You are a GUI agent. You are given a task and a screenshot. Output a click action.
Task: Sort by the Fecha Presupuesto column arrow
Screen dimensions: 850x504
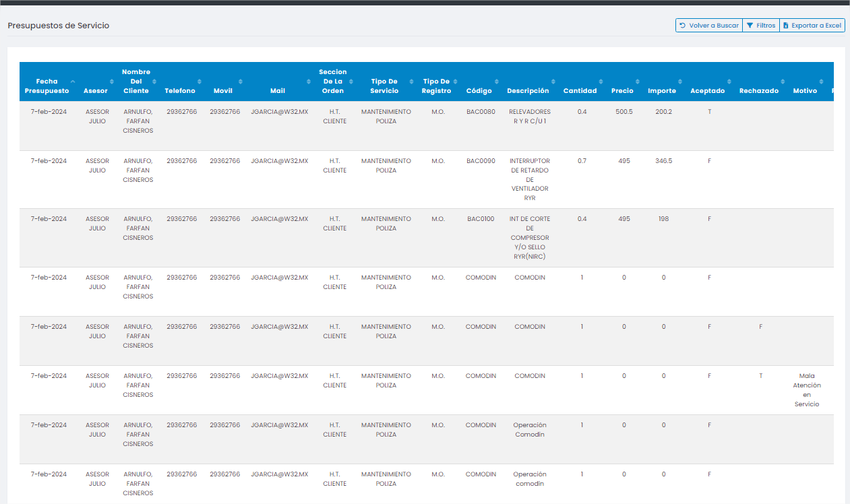[73, 82]
